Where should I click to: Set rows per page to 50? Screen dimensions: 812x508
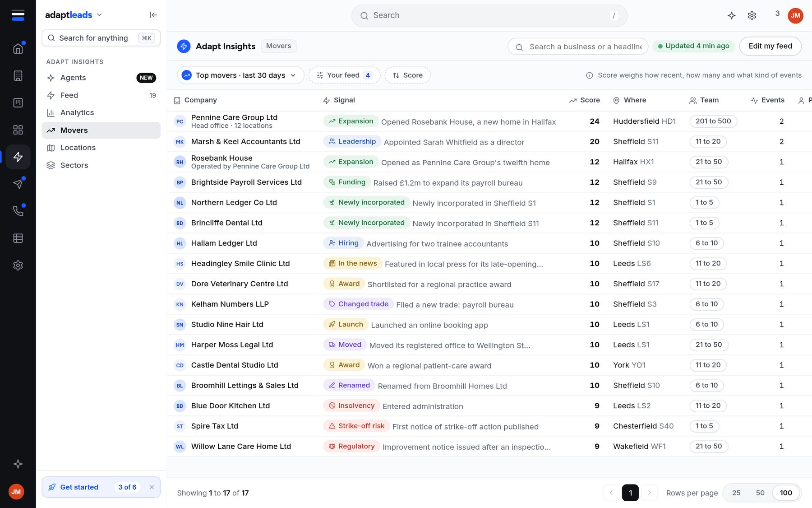(760, 493)
